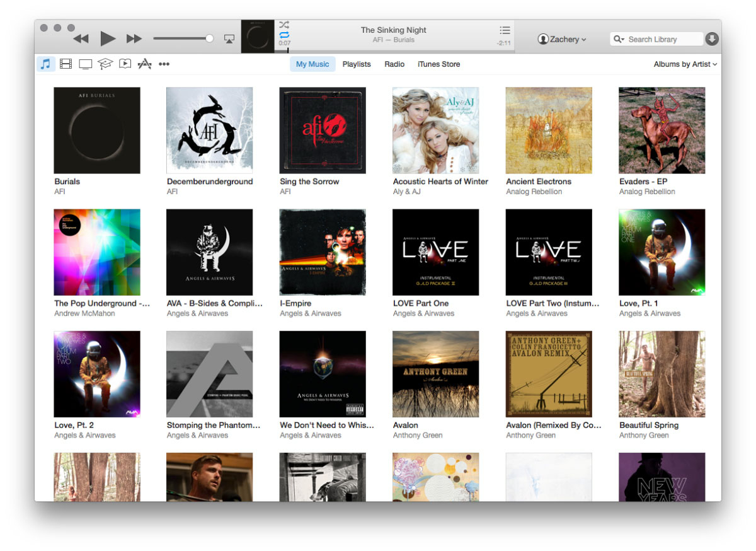Screen dimensions: 756x551
Task: Click the song progress bar
Action: click(394, 51)
